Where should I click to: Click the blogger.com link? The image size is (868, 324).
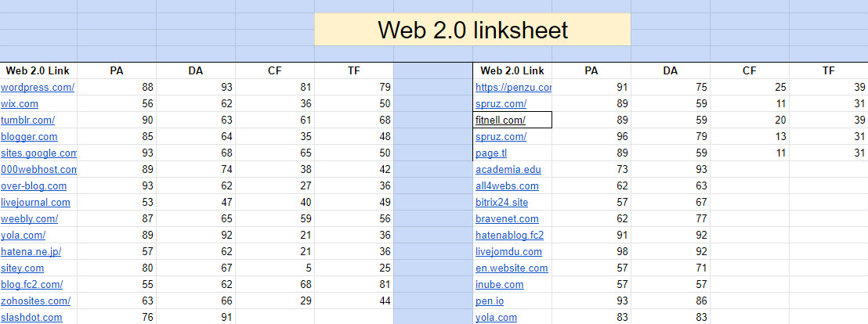(29, 137)
